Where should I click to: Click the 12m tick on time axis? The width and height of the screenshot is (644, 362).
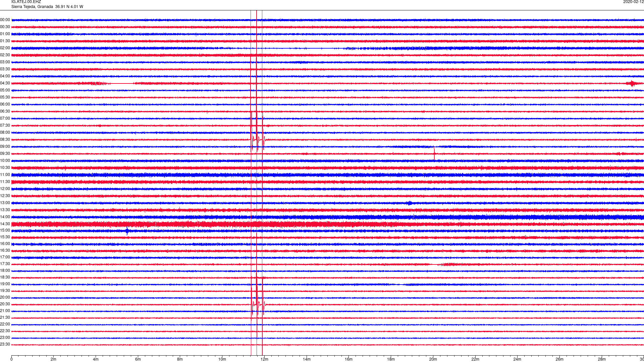[264, 359]
